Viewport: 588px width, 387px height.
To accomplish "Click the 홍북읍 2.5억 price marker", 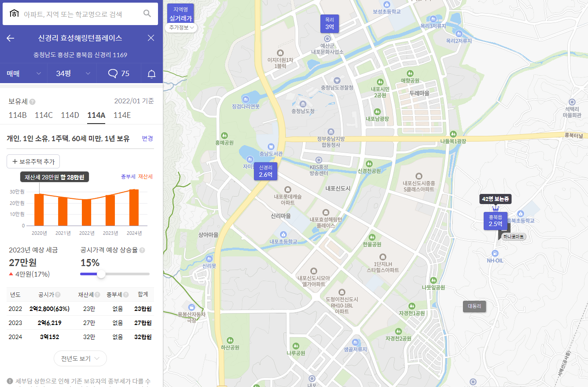I will [x=495, y=220].
